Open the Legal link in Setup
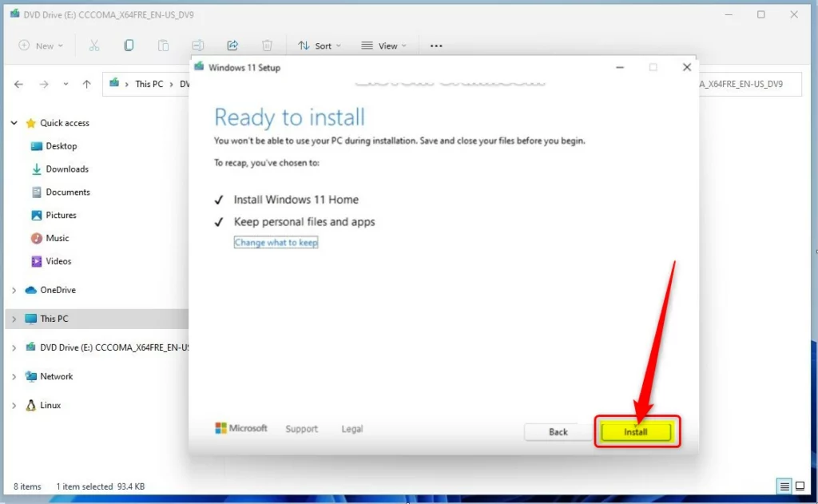Viewport: 818px width, 504px height. pyautogui.click(x=352, y=429)
